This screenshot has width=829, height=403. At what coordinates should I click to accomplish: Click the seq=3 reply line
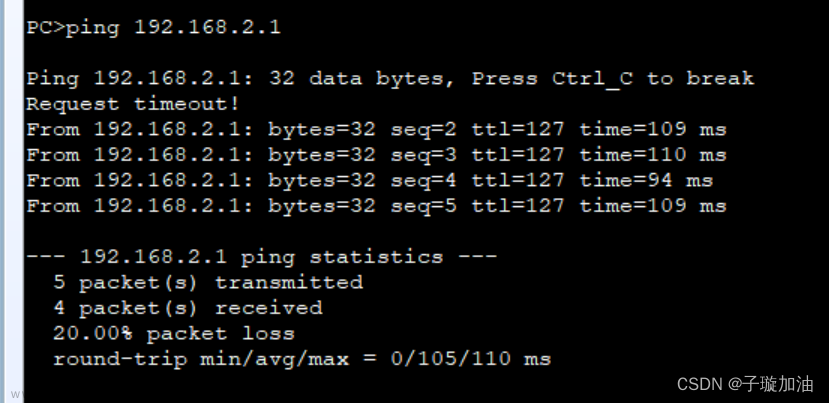coord(376,155)
